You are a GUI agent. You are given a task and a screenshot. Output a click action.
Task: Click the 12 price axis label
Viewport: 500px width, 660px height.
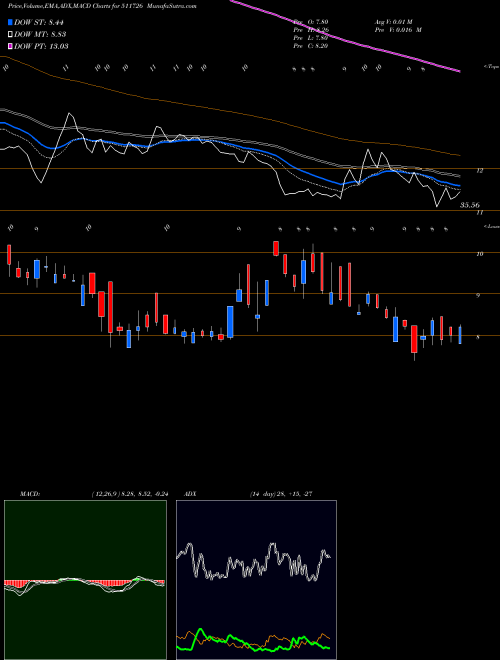479,170
